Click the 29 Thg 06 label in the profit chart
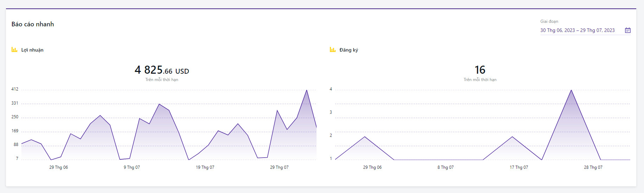This screenshot has width=644, height=193. tap(59, 167)
